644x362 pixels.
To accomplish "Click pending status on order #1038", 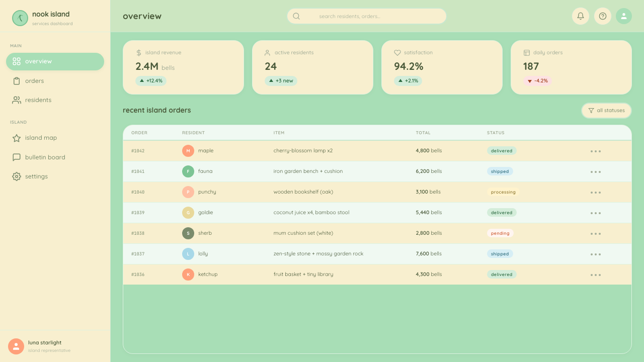I will (500, 233).
